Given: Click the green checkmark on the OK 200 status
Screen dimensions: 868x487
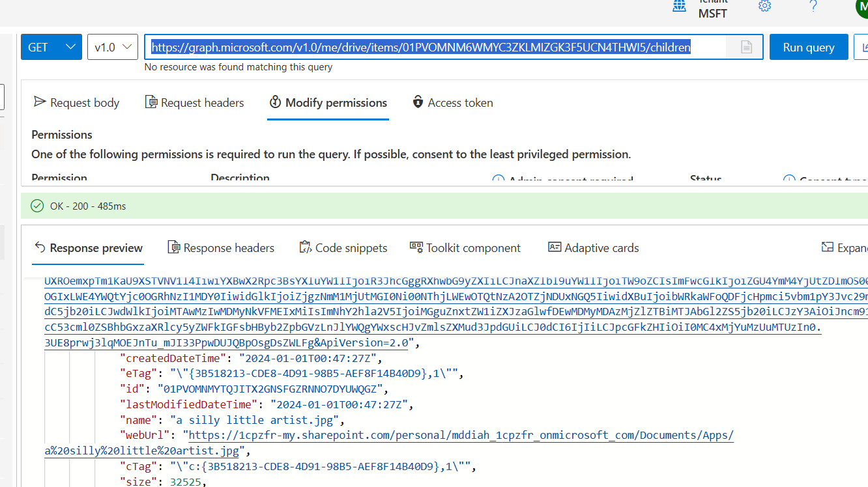Looking at the screenshot, I should 37,205.
